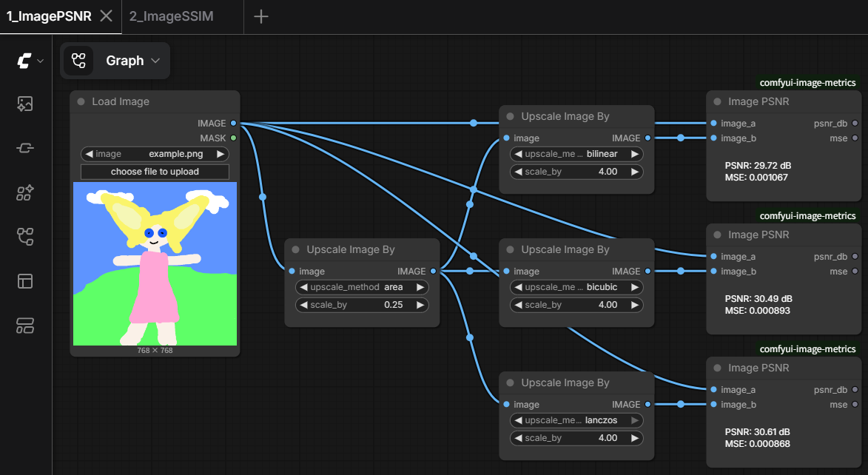Click the PSNR: 29.72 dB result text

click(758, 166)
